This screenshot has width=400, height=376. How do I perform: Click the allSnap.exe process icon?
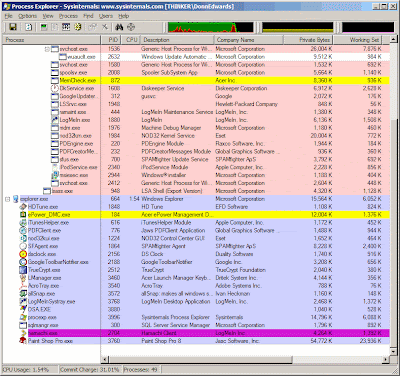23,294
